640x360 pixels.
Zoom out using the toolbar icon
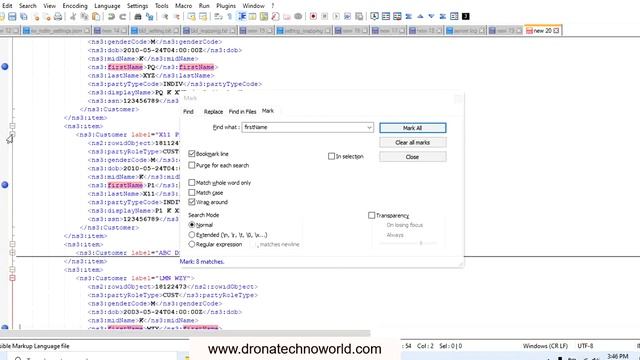(x=176, y=16)
